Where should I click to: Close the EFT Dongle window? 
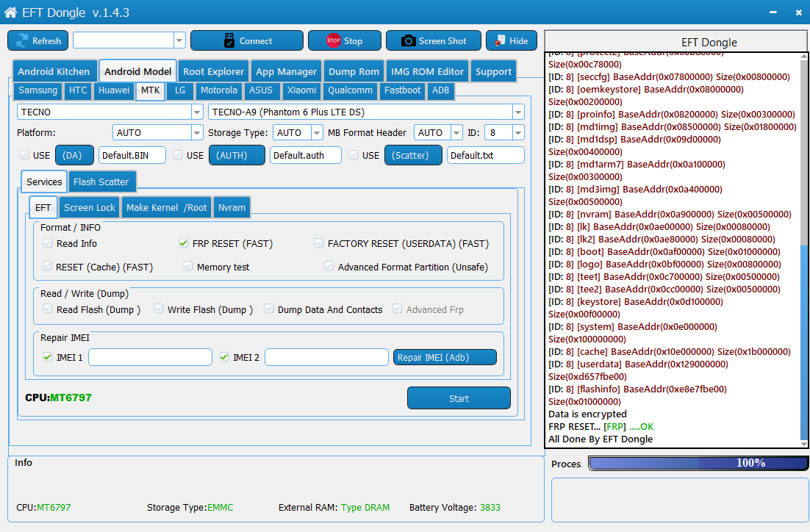pyautogui.click(x=799, y=12)
